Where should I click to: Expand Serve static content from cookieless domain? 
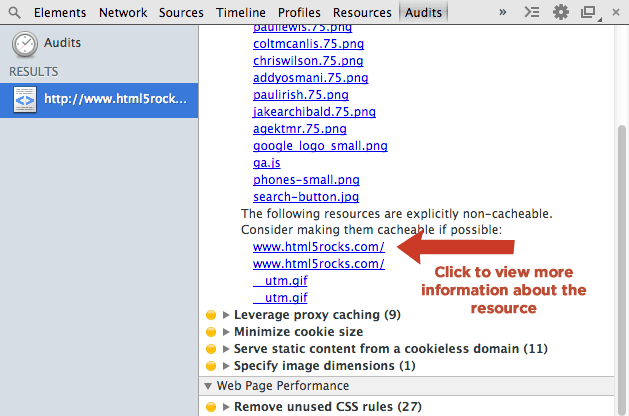point(226,349)
